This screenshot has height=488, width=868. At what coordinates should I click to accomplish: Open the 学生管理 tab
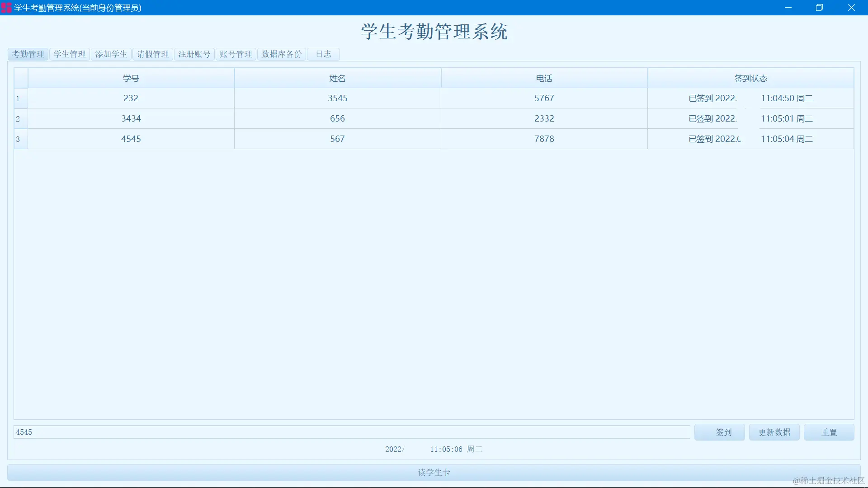[70, 54]
